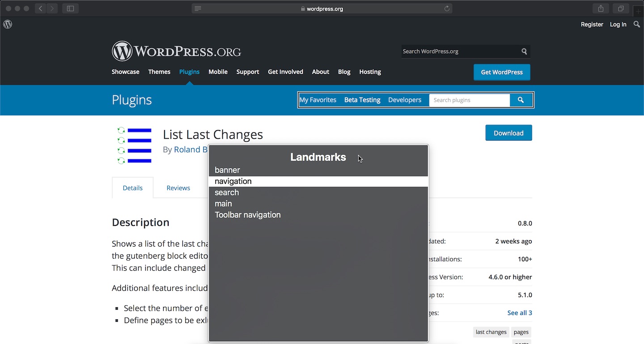
Task: Click the wordpress.org address bar
Action: pos(322,8)
